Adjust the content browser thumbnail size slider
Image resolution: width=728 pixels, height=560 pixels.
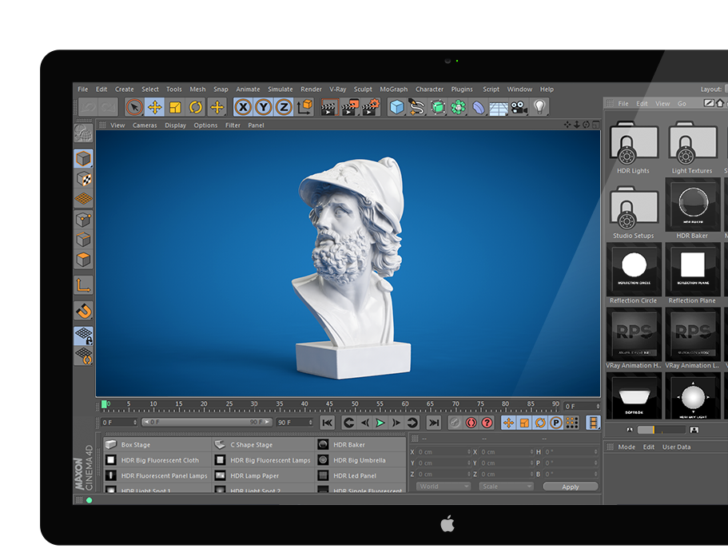662,430
